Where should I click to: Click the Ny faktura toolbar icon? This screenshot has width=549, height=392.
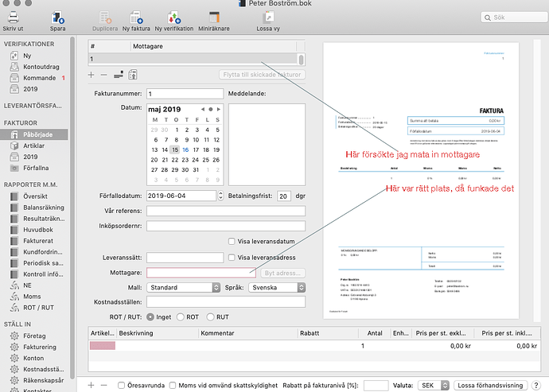click(136, 17)
